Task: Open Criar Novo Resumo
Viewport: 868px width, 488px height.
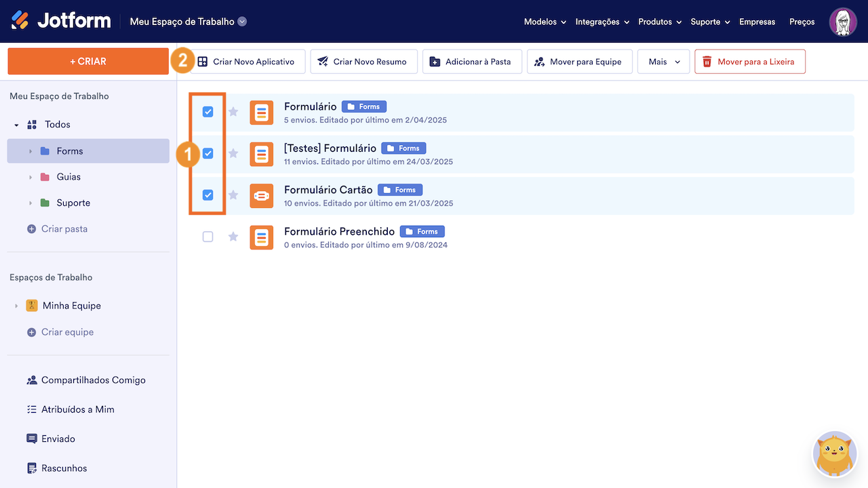Action: tap(363, 61)
